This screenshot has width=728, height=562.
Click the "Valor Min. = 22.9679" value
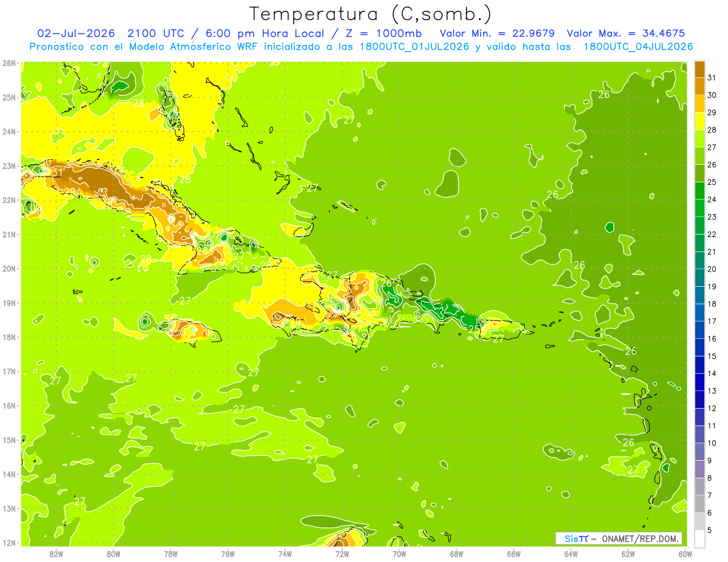click(x=497, y=33)
